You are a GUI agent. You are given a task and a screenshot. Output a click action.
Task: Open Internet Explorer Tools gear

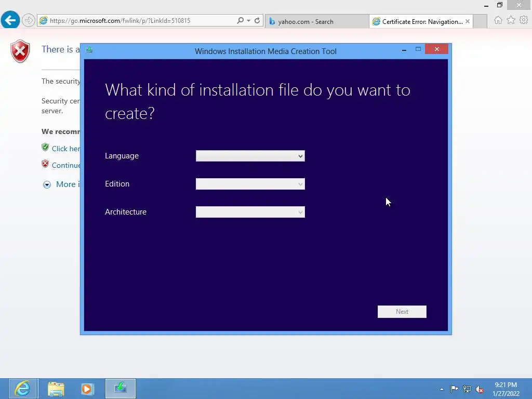tap(524, 20)
